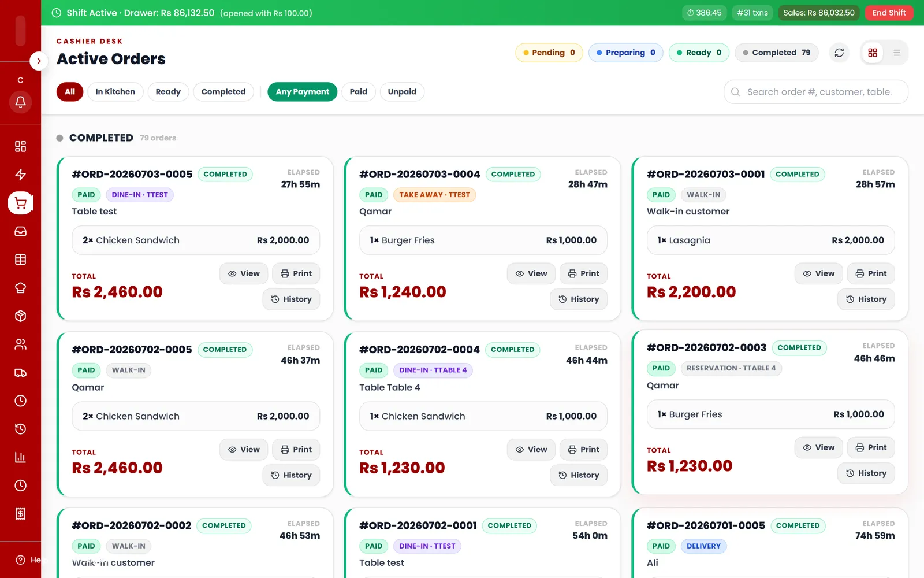Click the End Shift button
The height and width of the screenshot is (578, 924).
[x=889, y=13]
